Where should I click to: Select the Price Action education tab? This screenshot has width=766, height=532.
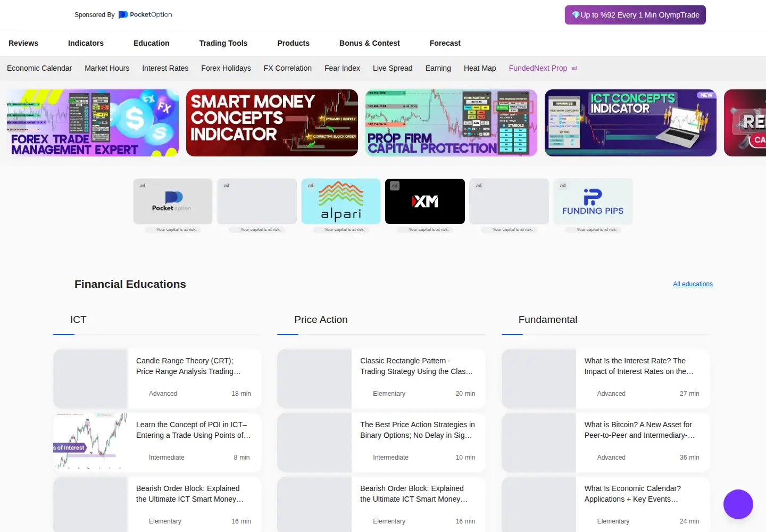tap(321, 320)
